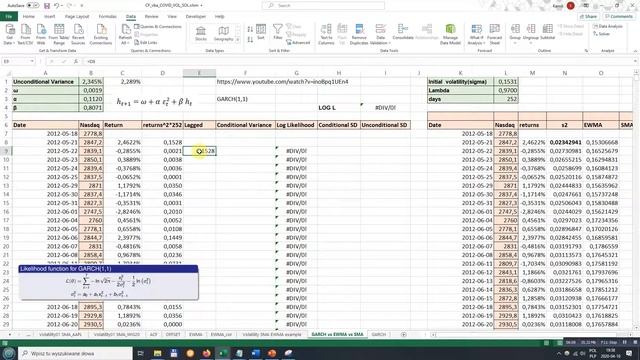Select LOG L cell showing #DIV/0!
This screenshot has height=360, width=640.
[385, 108]
